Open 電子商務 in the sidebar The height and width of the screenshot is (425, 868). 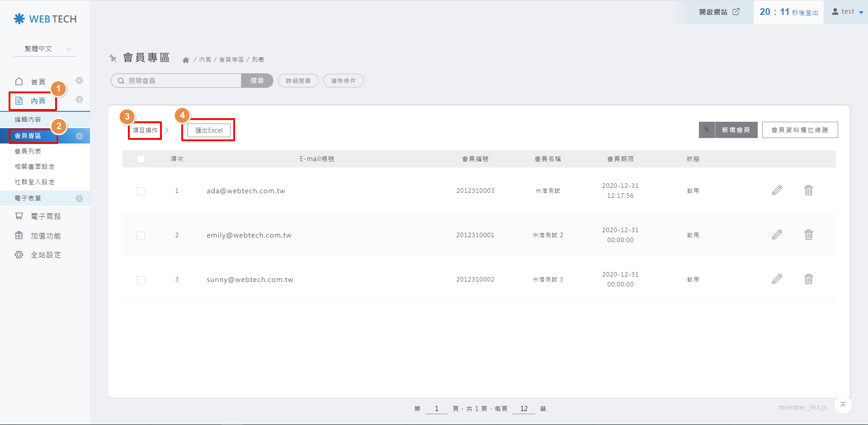(45, 216)
